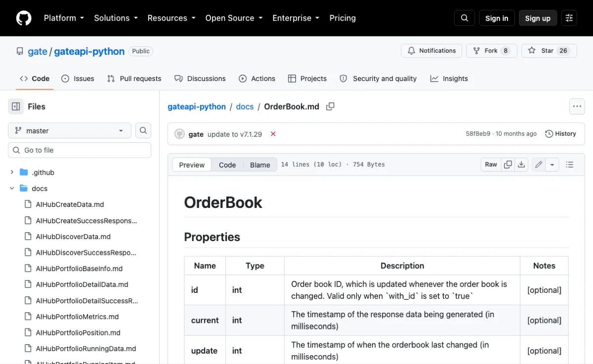Open the update to v7.1.29 commit message

pyautogui.click(x=235, y=134)
